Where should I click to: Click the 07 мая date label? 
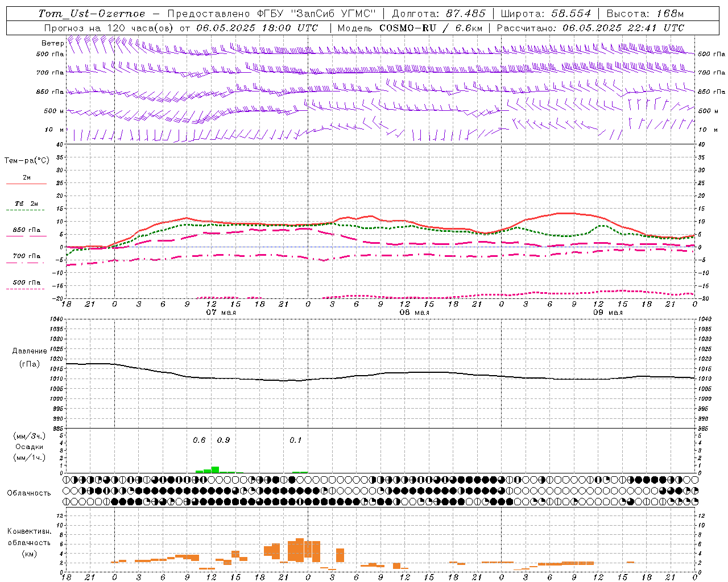[221, 313]
